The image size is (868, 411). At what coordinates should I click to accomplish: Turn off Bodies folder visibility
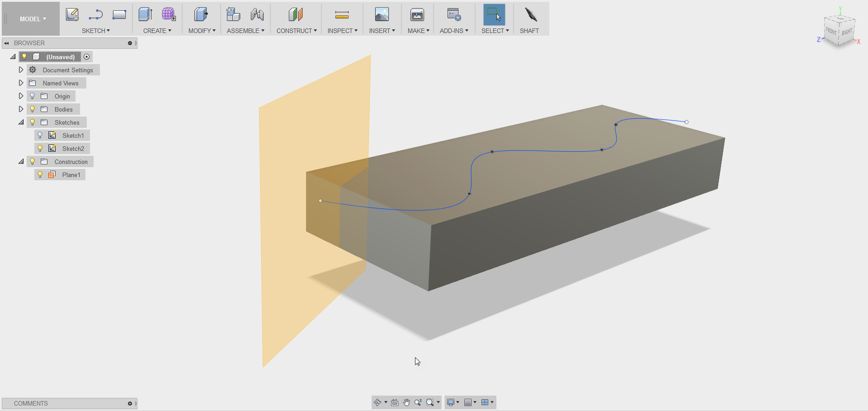(x=32, y=109)
